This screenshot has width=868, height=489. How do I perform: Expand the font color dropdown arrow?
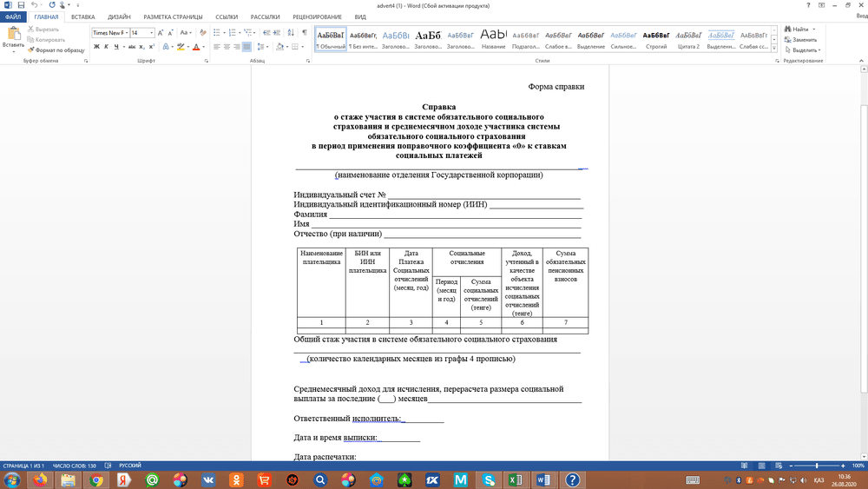click(x=203, y=47)
